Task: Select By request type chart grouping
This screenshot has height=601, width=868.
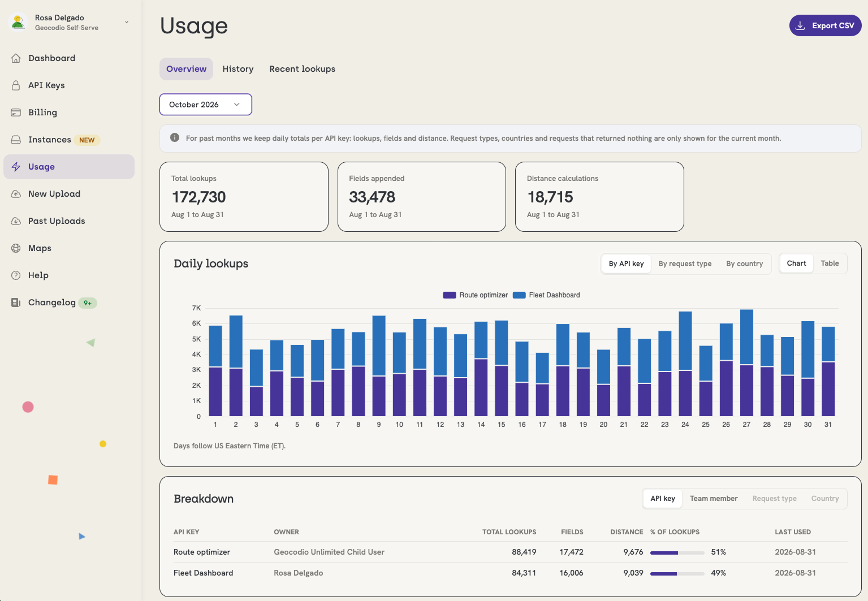Action: (x=685, y=263)
